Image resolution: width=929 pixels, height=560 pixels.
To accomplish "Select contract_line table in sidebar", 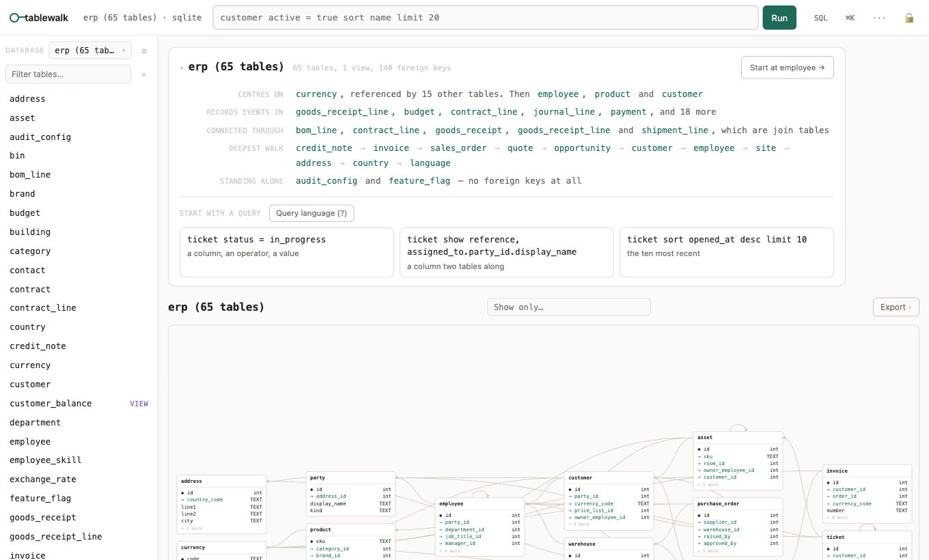I will coord(79,308).
